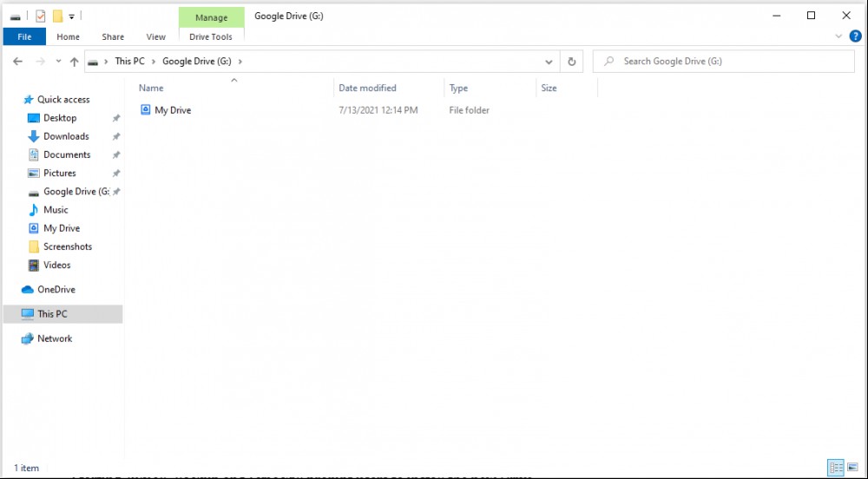Viewport: 868px width, 479px height.
Task: Collapse the ribbon with chevron arrow
Action: 838,36
